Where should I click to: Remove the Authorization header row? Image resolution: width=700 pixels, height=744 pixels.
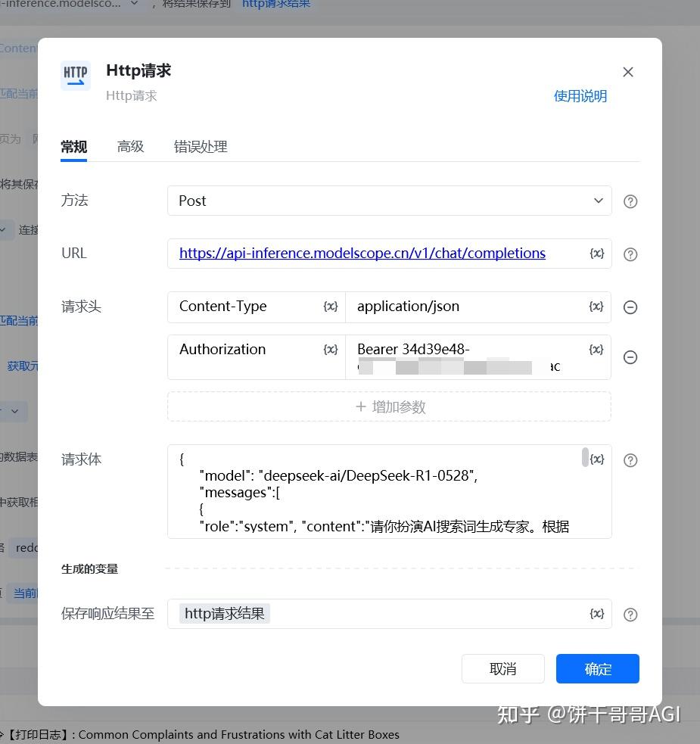(x=630, y=357)
